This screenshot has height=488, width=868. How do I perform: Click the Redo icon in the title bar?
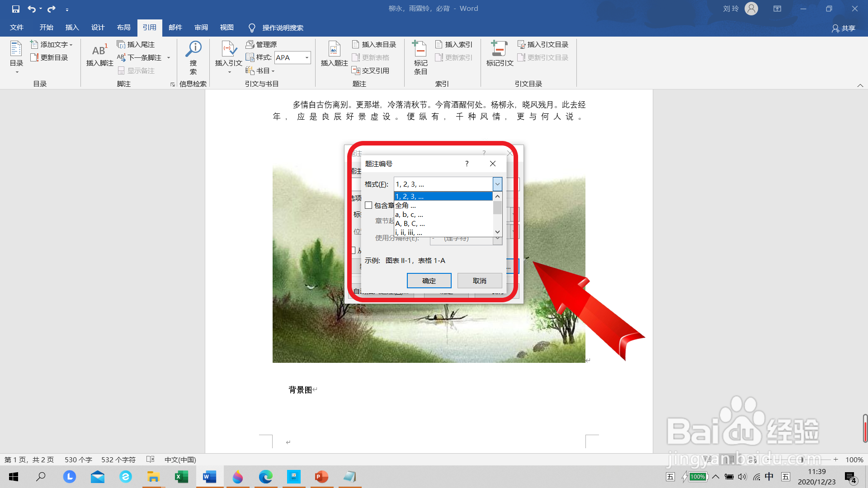click(x=52, y=9)
